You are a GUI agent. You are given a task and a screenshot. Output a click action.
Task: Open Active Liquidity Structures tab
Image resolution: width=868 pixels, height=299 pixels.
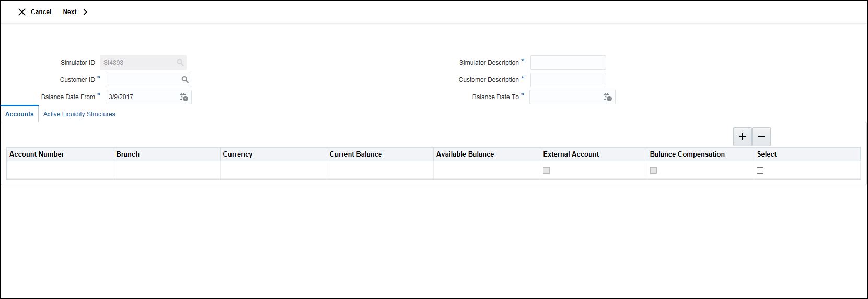79,114
